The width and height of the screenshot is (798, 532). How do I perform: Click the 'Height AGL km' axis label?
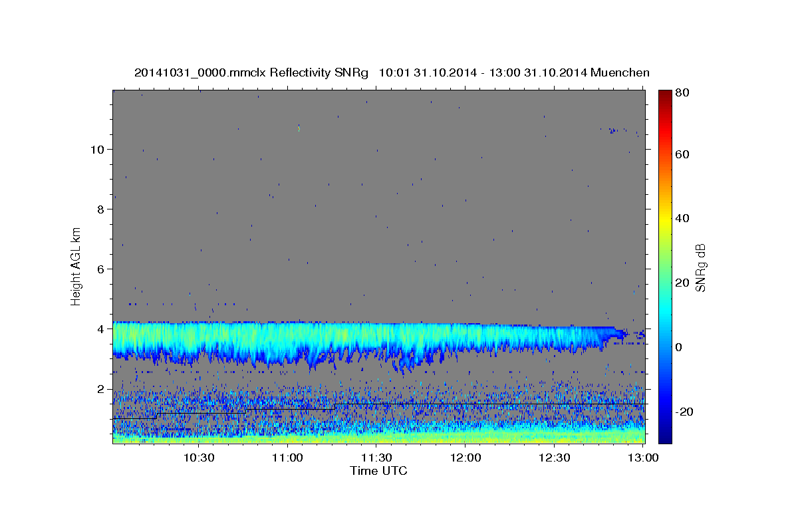[x=76, y=265]
